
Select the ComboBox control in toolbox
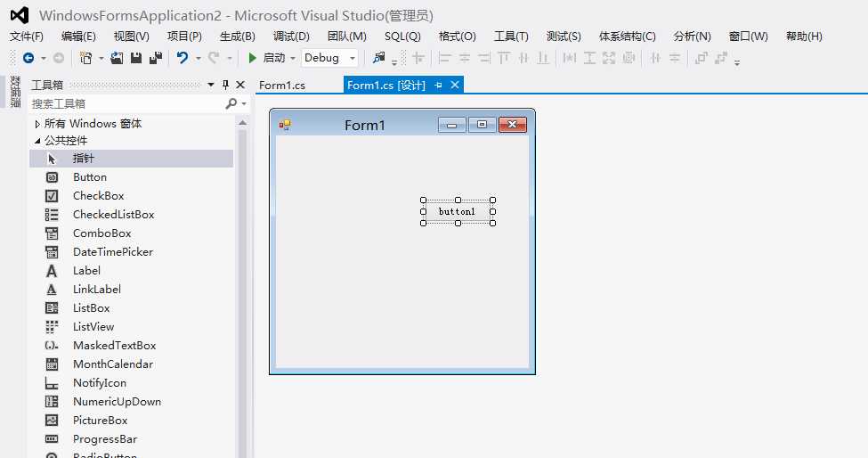[x=131, y=233]
